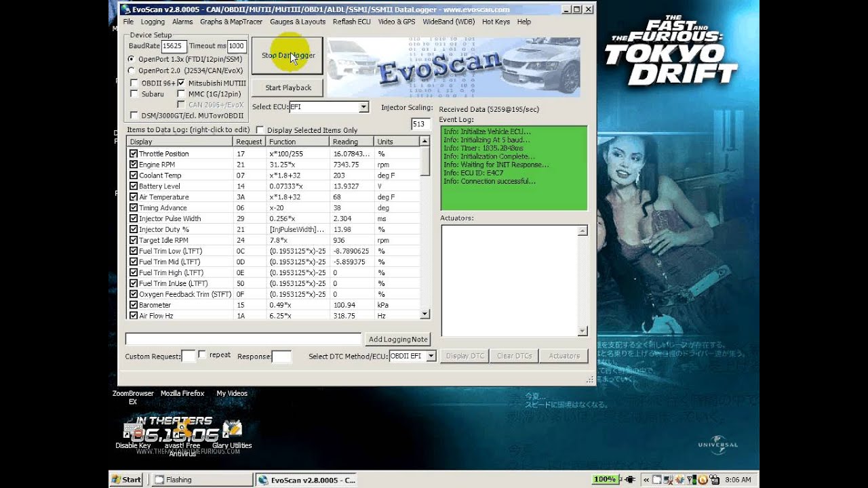Open the Alarms menu
The height and width of the screenshot is (488, 868).
[x=182, y=22]
